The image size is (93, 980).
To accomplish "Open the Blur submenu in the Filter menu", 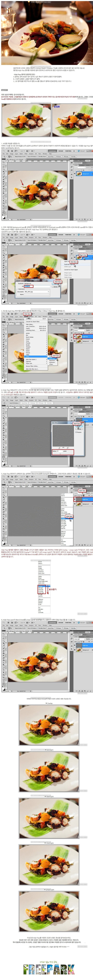I will point(36,335).
